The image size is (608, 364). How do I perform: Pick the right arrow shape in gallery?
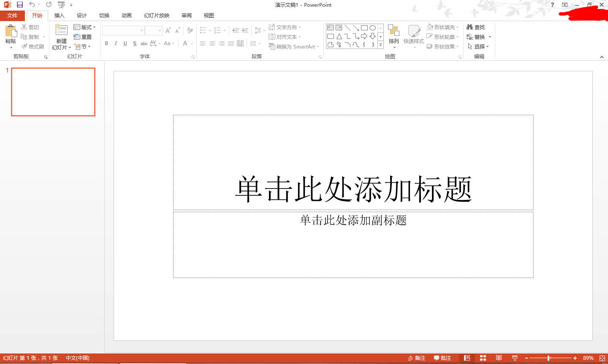[364, 36]
